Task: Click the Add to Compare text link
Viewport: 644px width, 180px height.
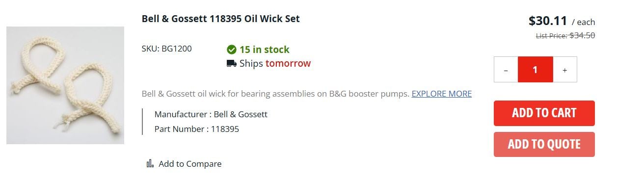Action: 190,164
